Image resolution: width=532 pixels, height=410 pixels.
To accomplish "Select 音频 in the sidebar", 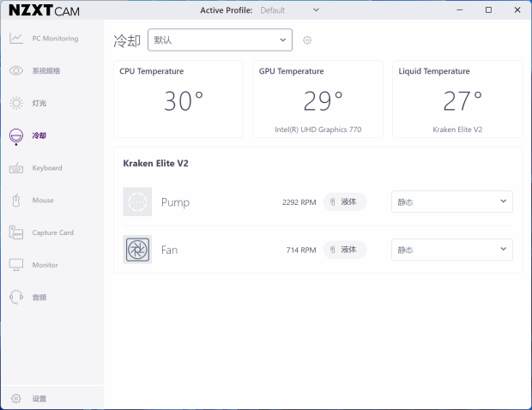I will pos(39,298).
